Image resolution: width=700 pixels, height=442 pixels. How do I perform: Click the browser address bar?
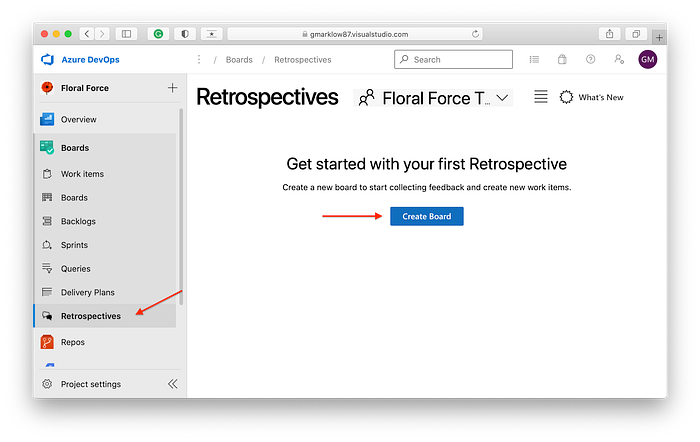click(355, 34)
